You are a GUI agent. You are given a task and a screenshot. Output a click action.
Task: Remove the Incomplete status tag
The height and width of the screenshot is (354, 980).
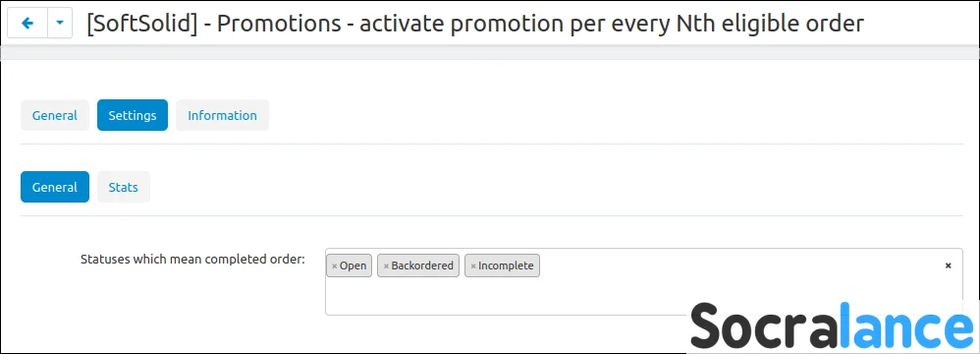click(x=473, y=265)
